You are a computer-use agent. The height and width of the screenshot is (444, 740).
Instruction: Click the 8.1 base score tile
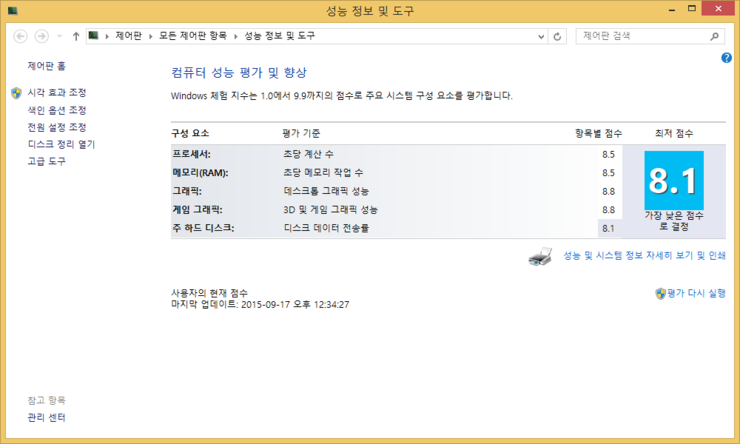(x=673, y=180)
